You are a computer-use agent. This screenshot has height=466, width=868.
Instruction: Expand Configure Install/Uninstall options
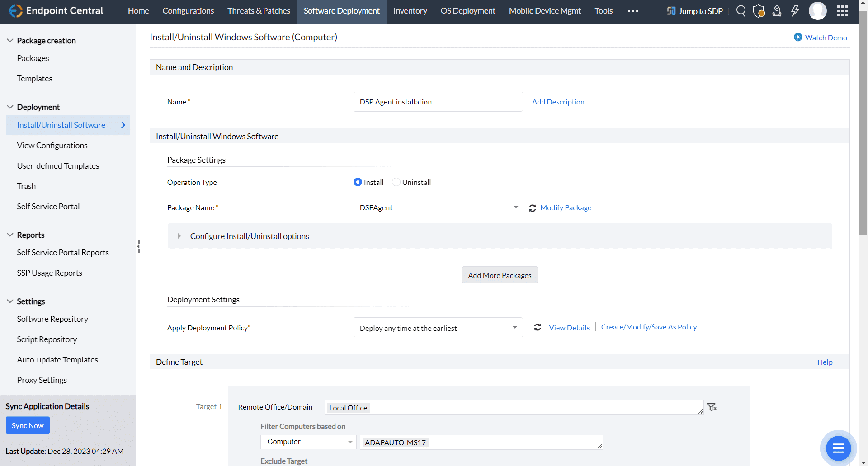click(179, 236)
